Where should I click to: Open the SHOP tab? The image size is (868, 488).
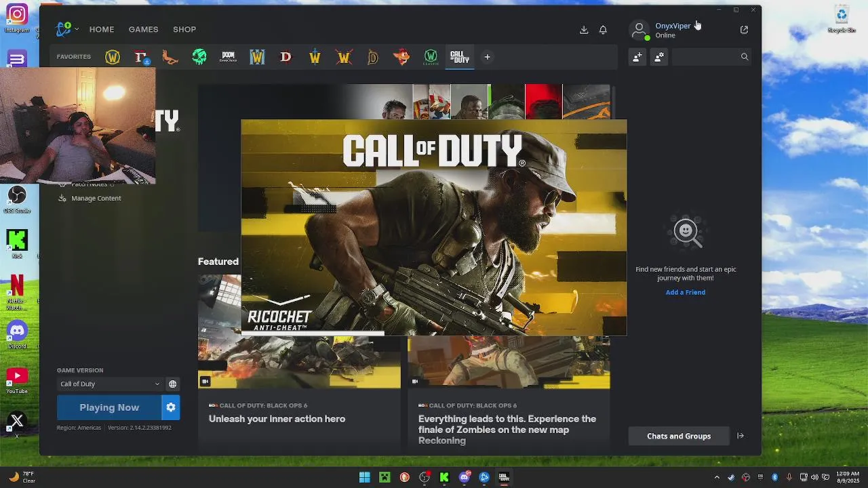(x=184, y=29)
